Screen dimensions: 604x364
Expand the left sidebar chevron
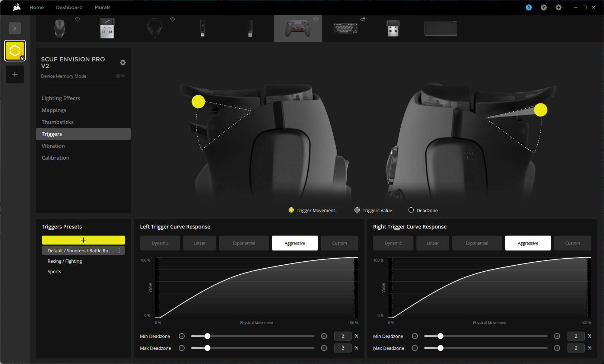15,28
